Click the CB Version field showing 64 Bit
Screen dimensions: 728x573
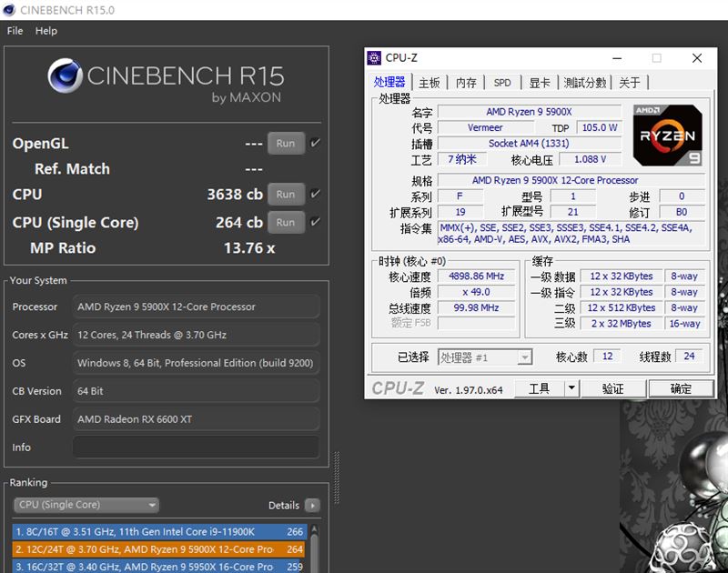pos(196,391)
